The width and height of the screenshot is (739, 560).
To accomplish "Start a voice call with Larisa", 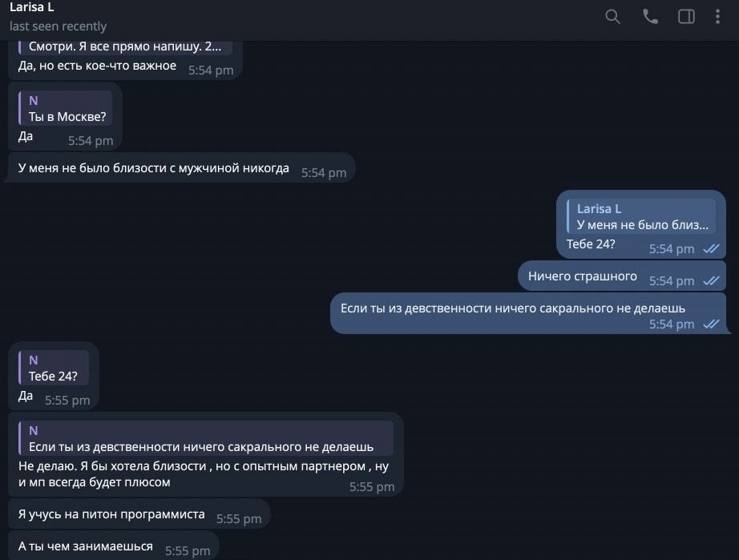I will [x=650, y=17].
